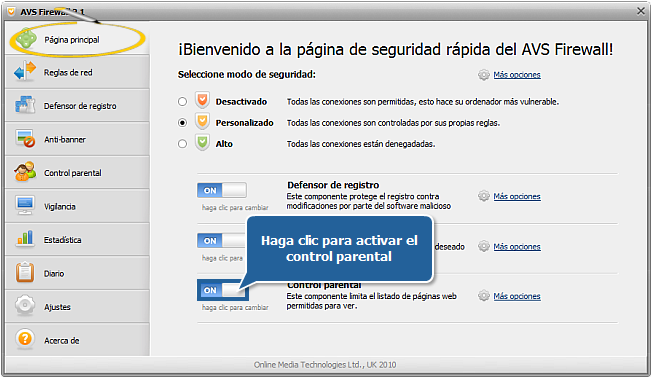This screenshot has height=378, width=652.
Task: Click the gear icon beside security mode Más opciones
Action: pos(483,75)
